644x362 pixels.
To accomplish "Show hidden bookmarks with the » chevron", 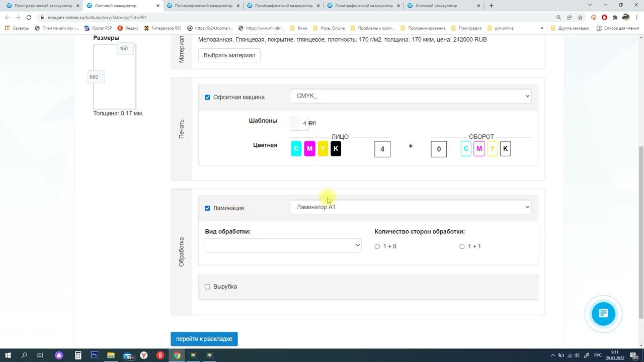I will pos(542,28).
